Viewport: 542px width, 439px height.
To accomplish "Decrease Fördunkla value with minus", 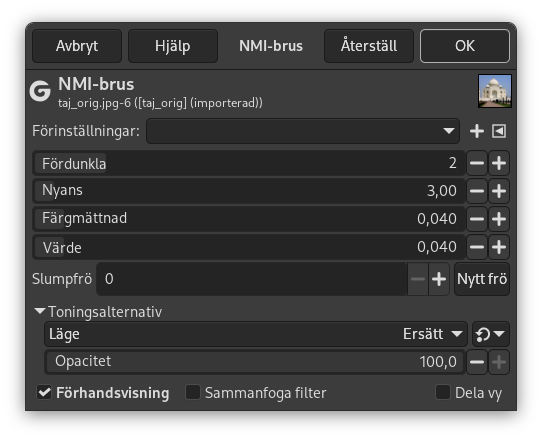I will (477, 163).
